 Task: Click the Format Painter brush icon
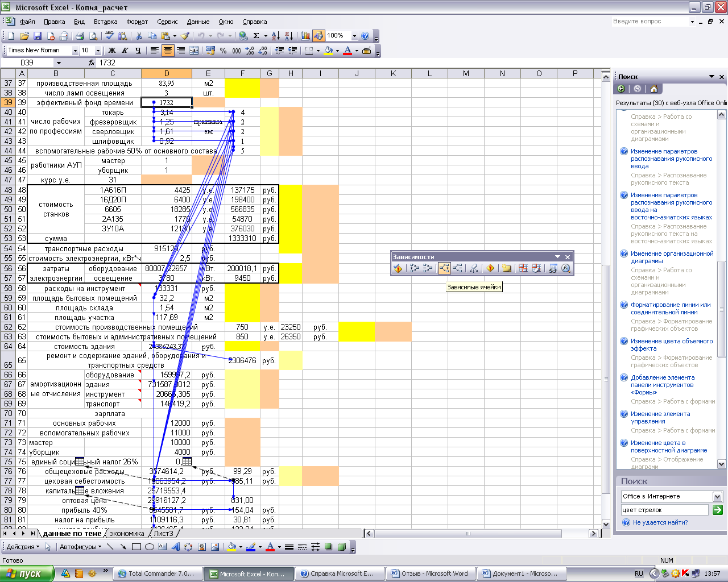point(185,36)
